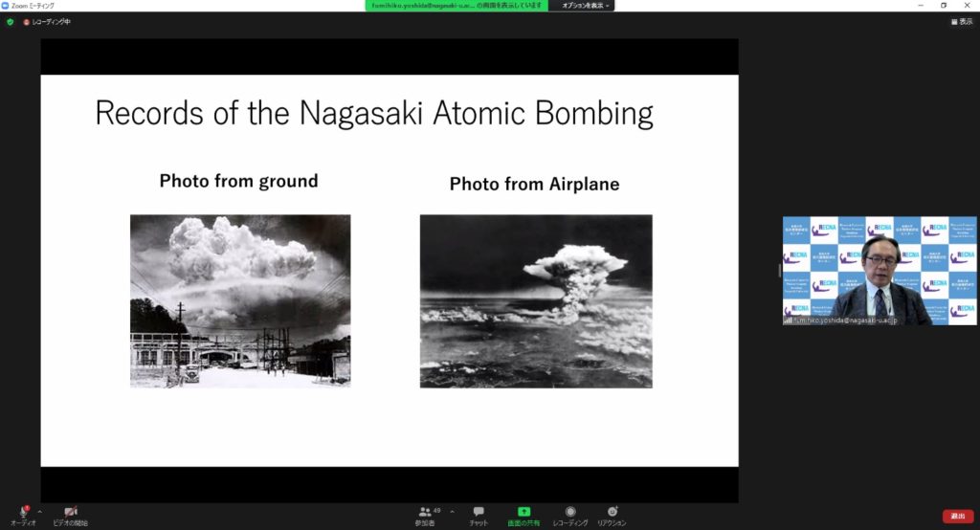Open the reactions menu

(612, 512)
